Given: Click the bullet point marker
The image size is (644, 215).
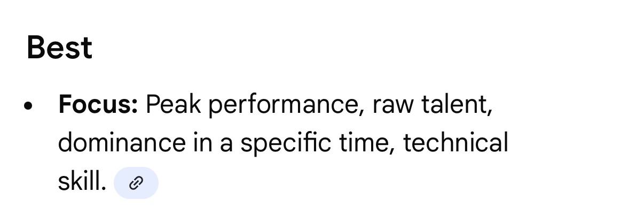Looking at the screenshot, I should [x=29, y=106].
